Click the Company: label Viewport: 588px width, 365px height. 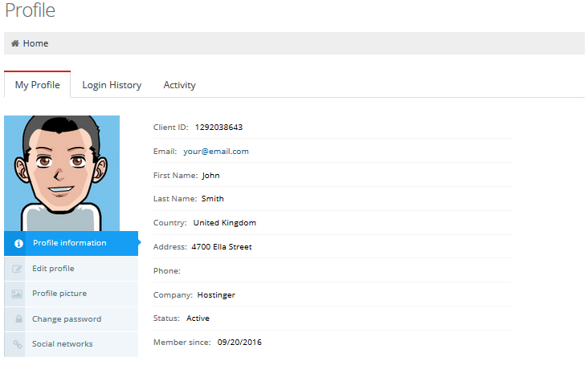click(x=173, y=295)
